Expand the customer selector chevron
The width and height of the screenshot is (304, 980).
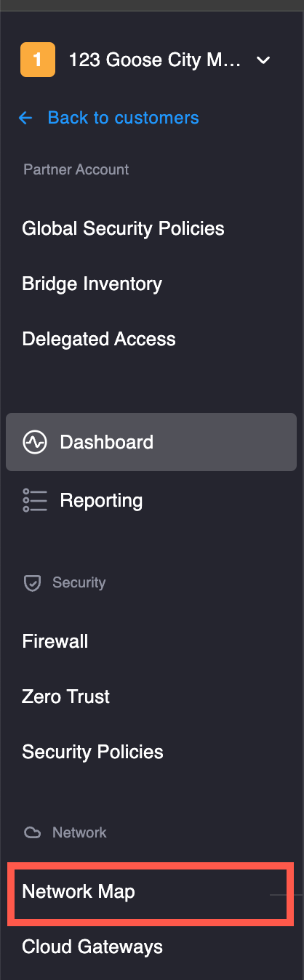(x=263, y=60)
